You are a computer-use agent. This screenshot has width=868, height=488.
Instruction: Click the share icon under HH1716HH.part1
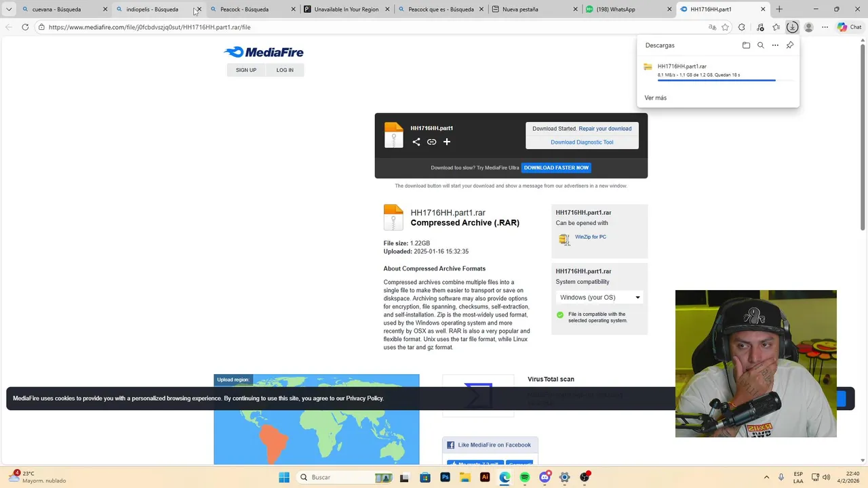click(416, 142)
